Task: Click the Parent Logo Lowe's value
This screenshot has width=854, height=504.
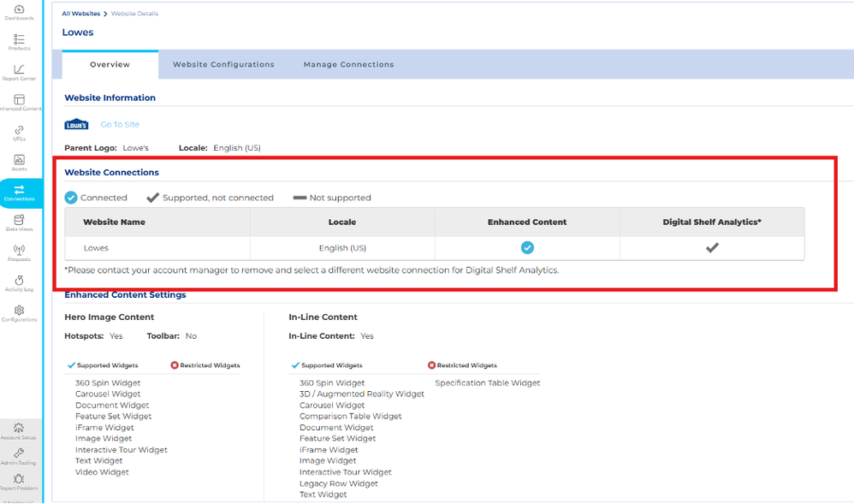Action: (135, 148)
